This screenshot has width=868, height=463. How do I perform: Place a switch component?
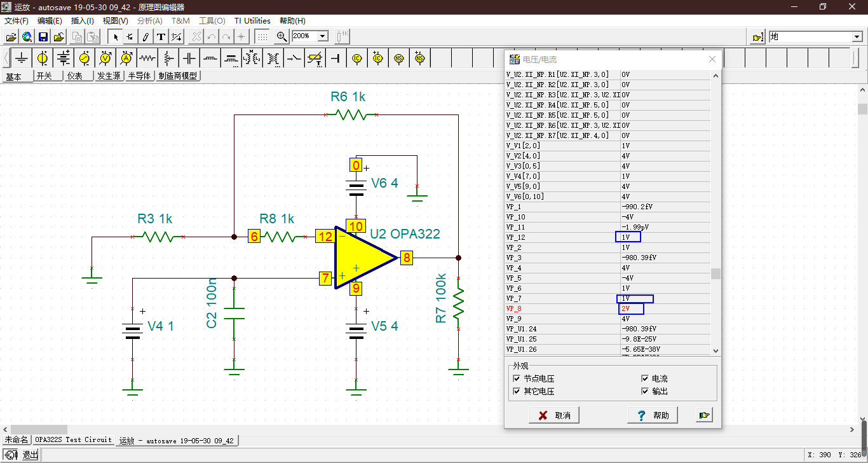[294, 59]
